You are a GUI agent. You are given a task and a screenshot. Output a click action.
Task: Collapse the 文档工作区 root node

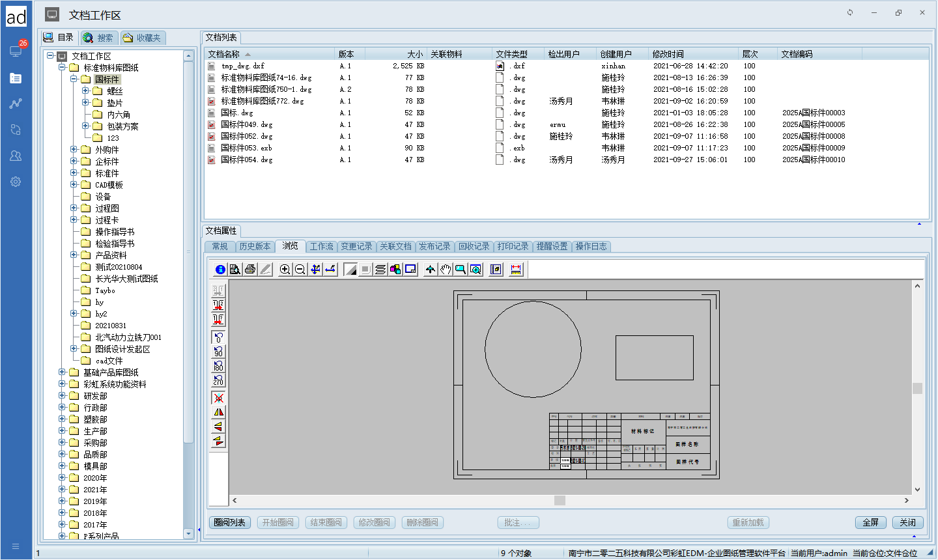[50, 56]
